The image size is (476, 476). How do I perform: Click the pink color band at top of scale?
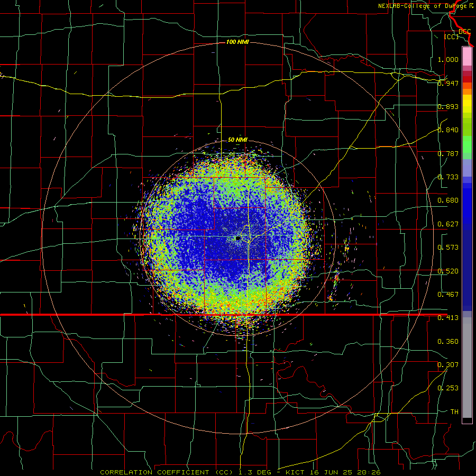click(467, 56)
